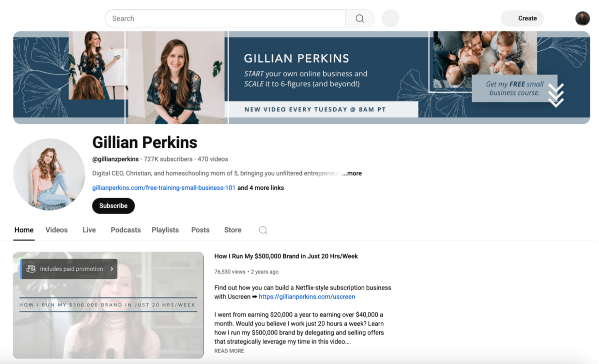
Task: Expand video description via READ MORE
Action: coord(229,351)
